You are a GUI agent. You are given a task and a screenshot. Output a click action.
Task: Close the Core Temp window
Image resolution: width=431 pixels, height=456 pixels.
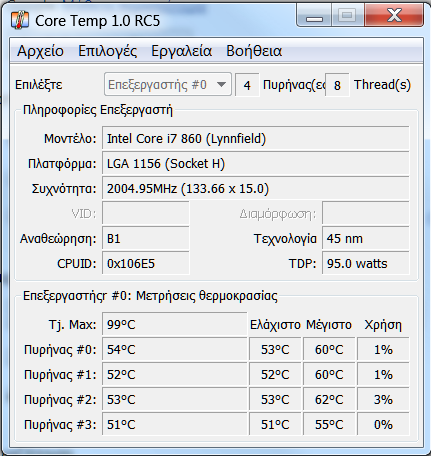[394, 16]
